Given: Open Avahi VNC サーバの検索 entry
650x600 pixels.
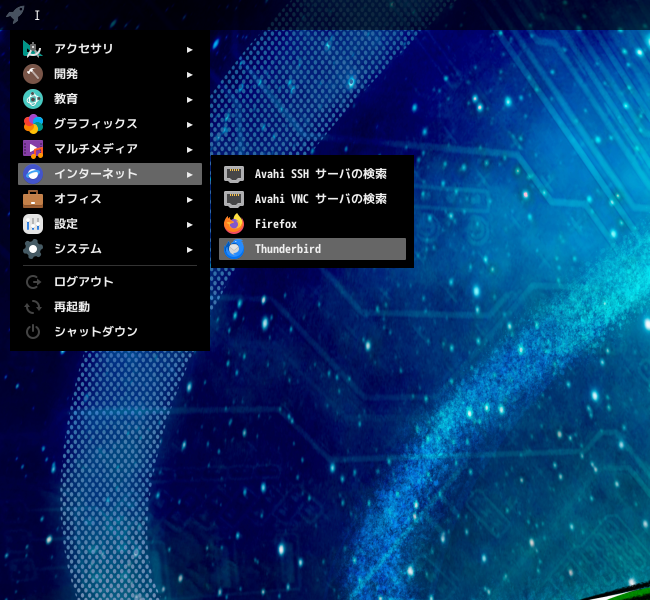Looking at the screenshot, I should (x=312, y=199).
